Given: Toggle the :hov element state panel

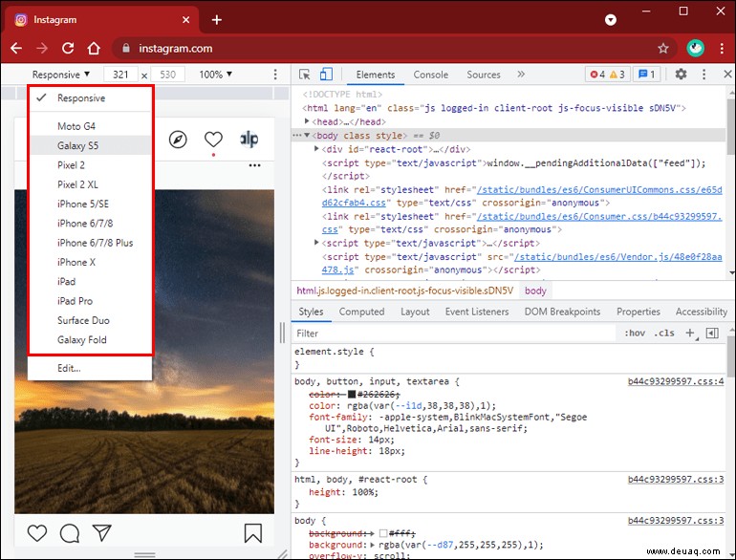Looking at the screenshot, I should point(634,334).
